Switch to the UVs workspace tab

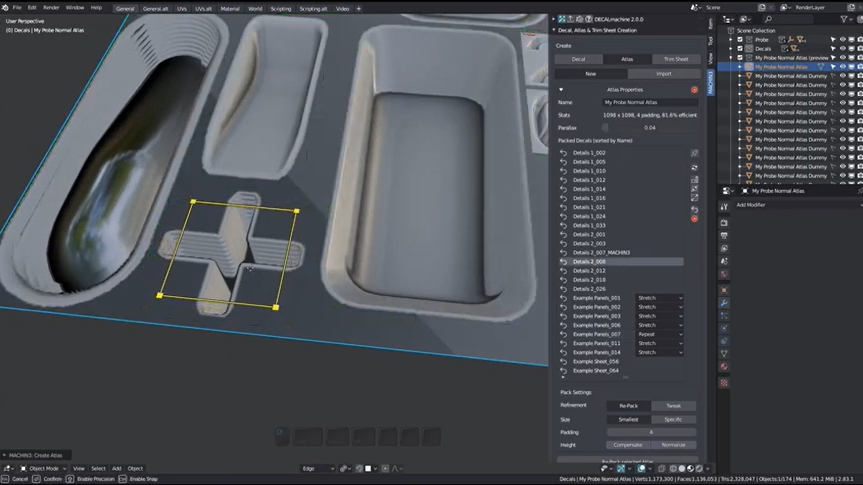pyautogui.click(x=182, y=9)
